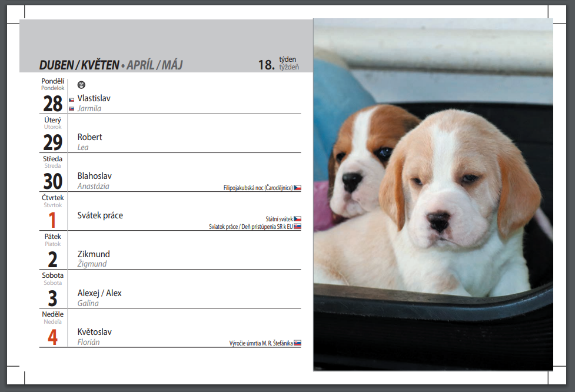Image resolution: width=575 pixels, height=392 pixels.
Task: Click the Slovak flag after Sviatok práce
Action: pyautogui.click(x=297, y=227)
